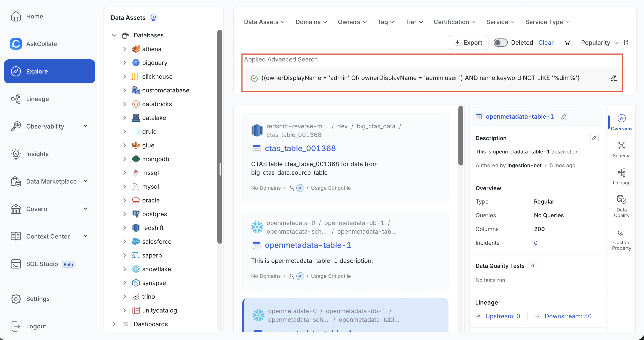Clear the applied filters

coord(546,43)
